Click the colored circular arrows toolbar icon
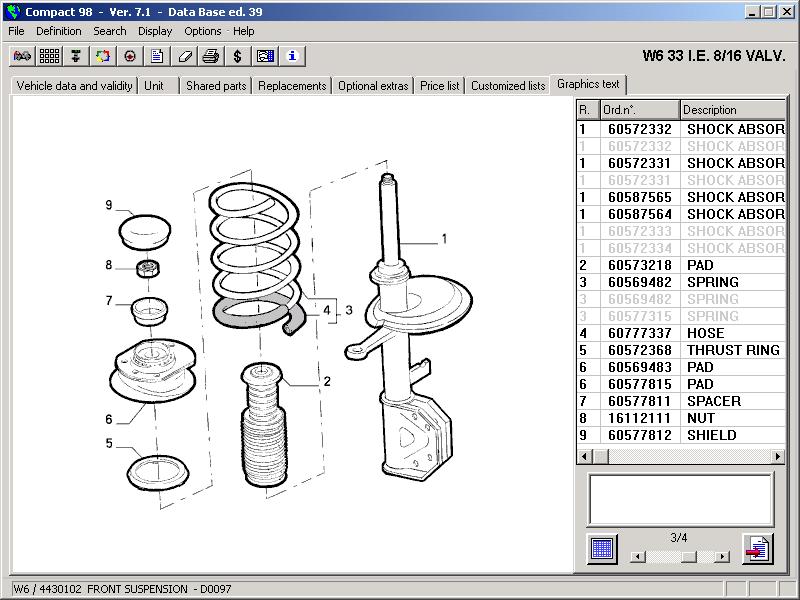 (103, 56)
